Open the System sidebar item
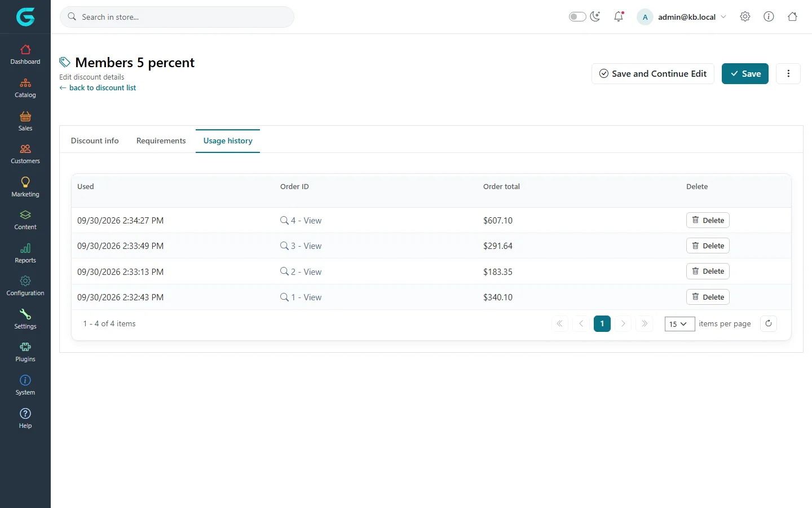The width and height of the screenshot is (812, 508). (25, 386)
